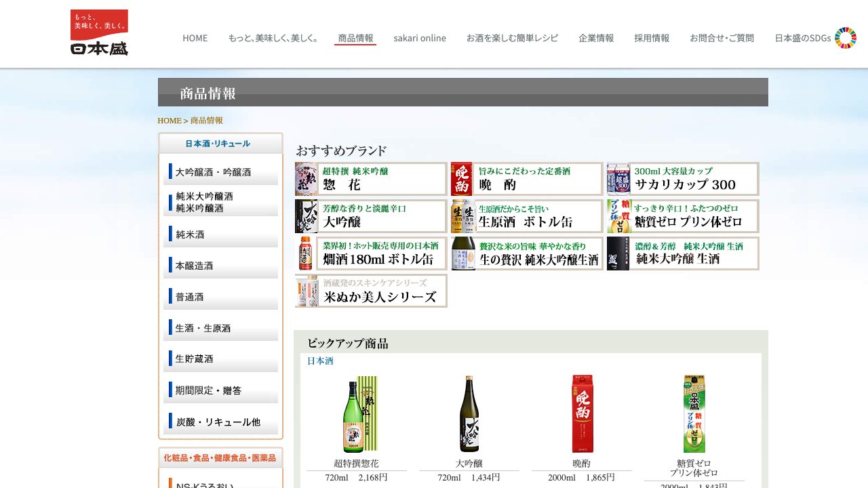Open 生貯蔵酒 sidebar category

[x=221, y=359]
